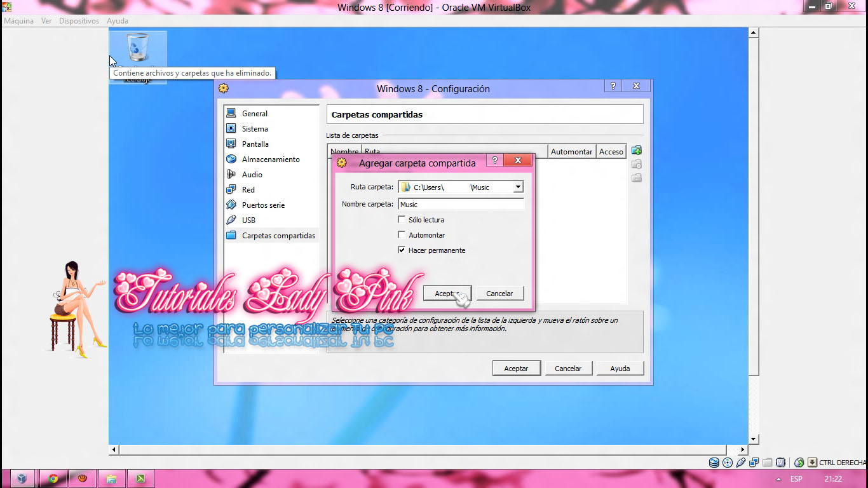Viewport: 868px width, 488px height.
Task: Select the Carpetas compartidas settings category
Action: 271,236
